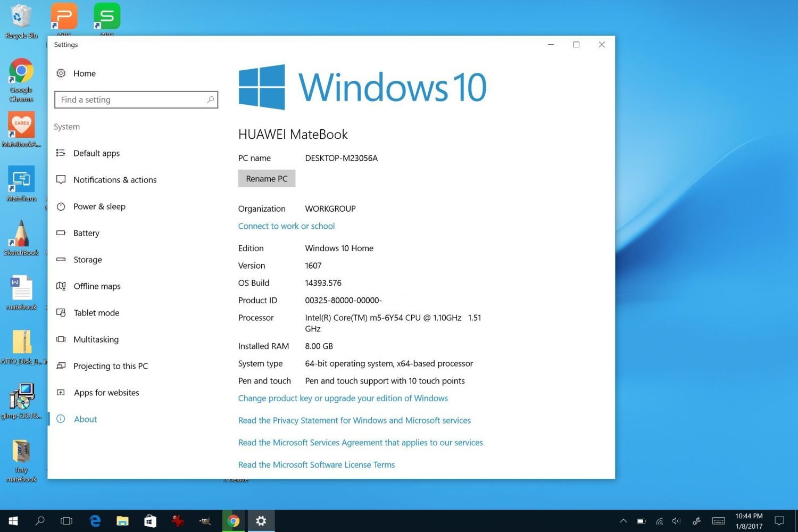This screenshot has height=532, width=798.
Task: Open Task View on taskbar
Action: pyautogui.click(x=66, y=521)
